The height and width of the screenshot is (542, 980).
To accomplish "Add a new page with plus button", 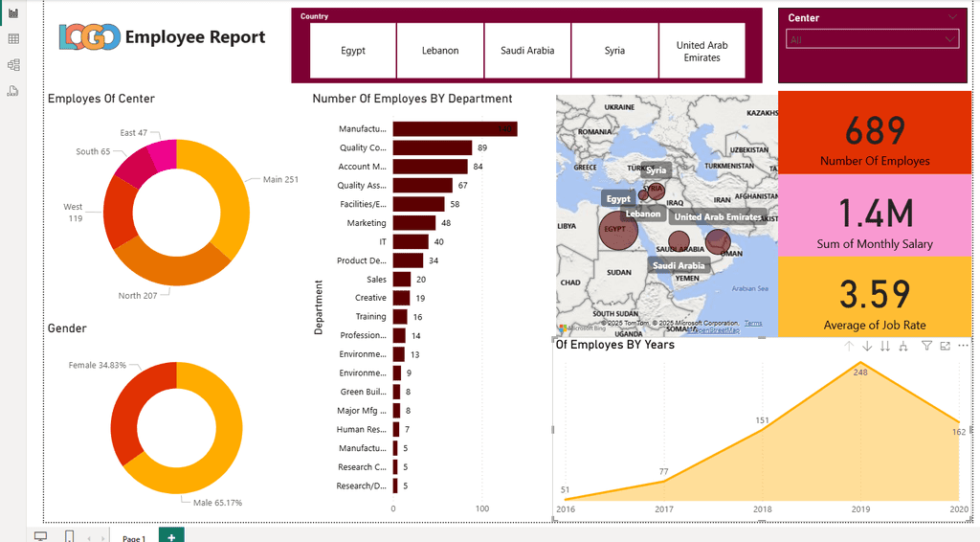I will (x=171, y=536).
